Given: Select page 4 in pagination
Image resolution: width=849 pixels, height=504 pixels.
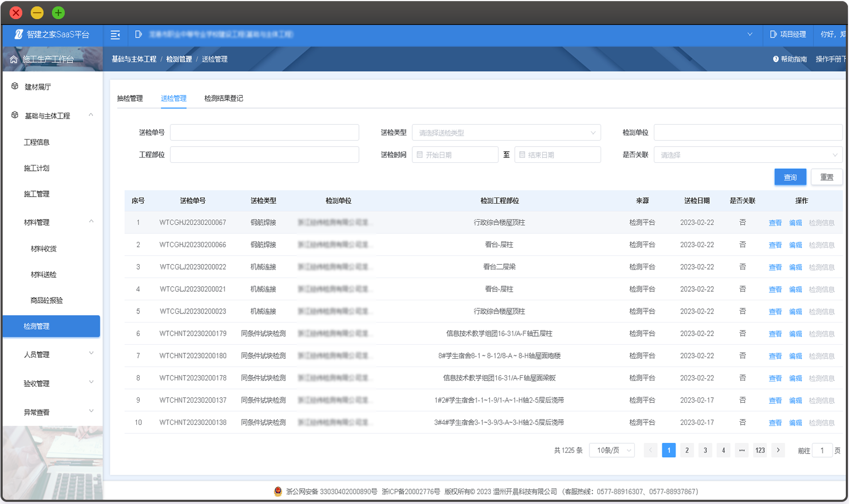Looking at the screenshot, I should click(x=723, y=450).
